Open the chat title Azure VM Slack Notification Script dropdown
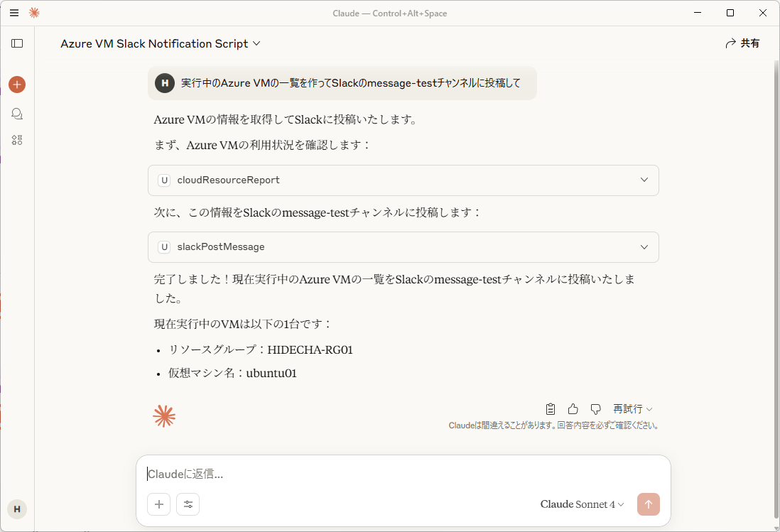Viewport: 780px width, 532px height. (160, 44)
